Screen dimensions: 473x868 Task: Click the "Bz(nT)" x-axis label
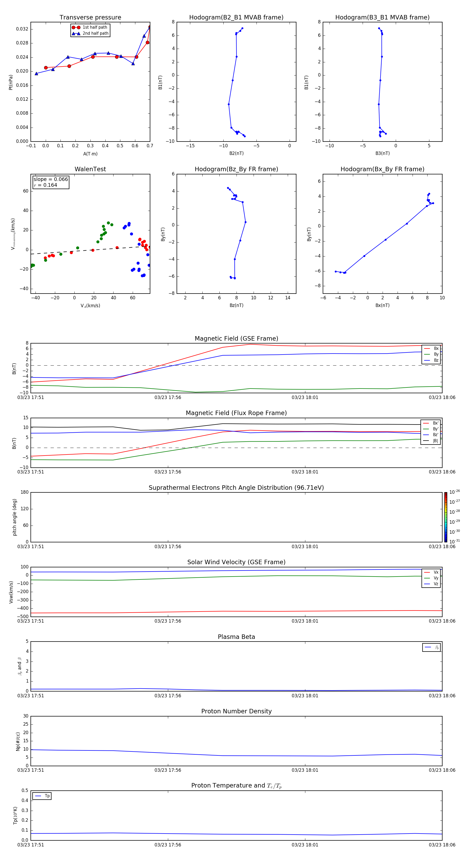[236, 306]
